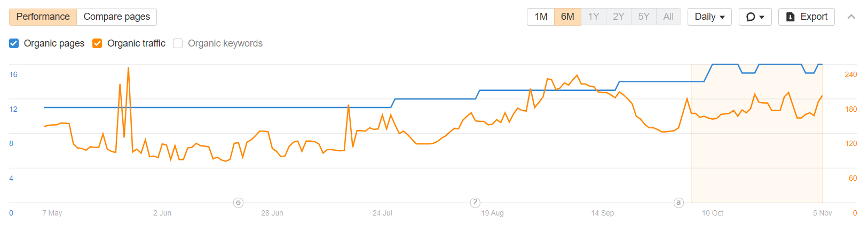Click the '2' updates marker on timeline
868x238 pixels.
pyautogui.click(x=475, y=203)
